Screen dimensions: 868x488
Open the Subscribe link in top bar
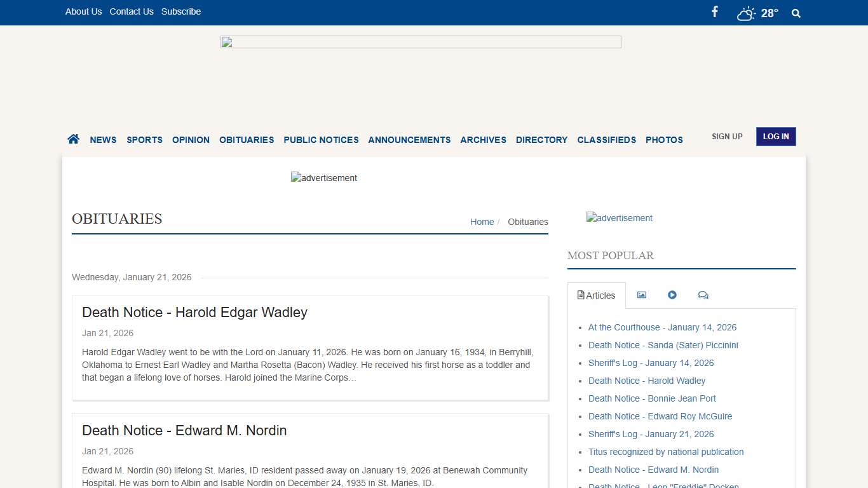click(181, 11)
